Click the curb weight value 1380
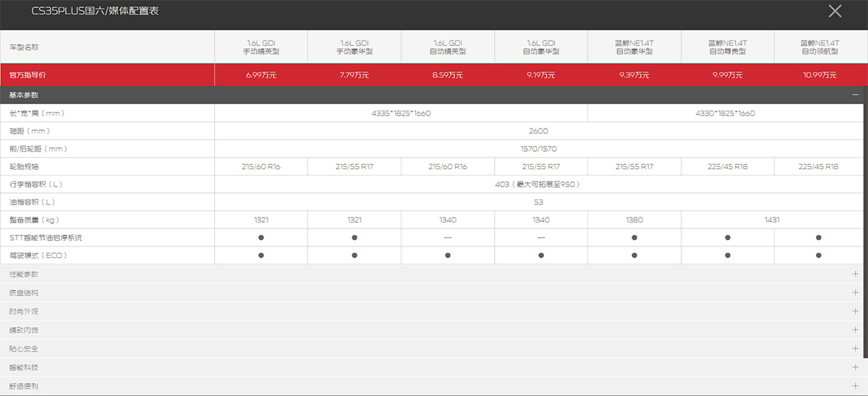Screen dimensions: 868x396 click(x=634, y=220)
